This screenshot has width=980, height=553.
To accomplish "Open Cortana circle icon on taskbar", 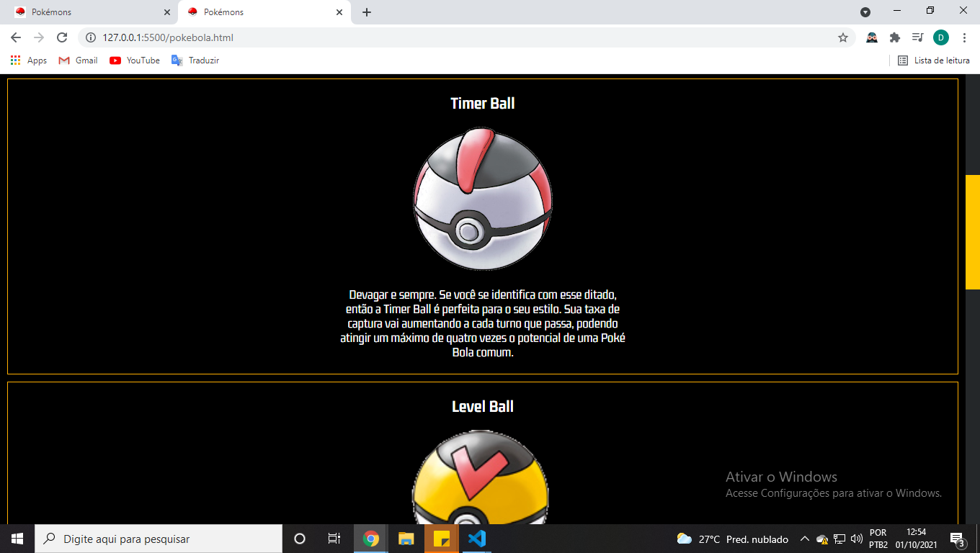I will coord(300,539).
